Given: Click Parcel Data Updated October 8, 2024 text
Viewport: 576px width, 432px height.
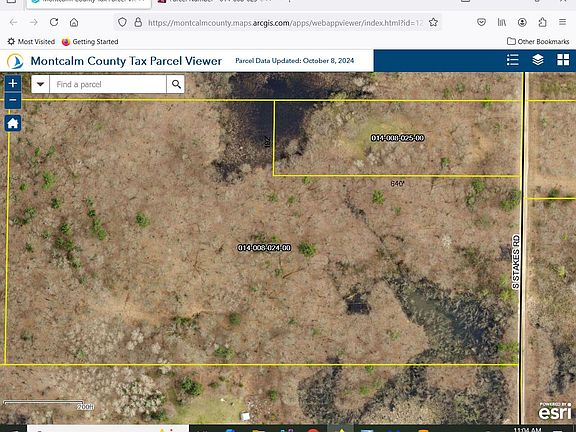Looking at the screenshot, I should pyautogui.click(x=295, y=61).
